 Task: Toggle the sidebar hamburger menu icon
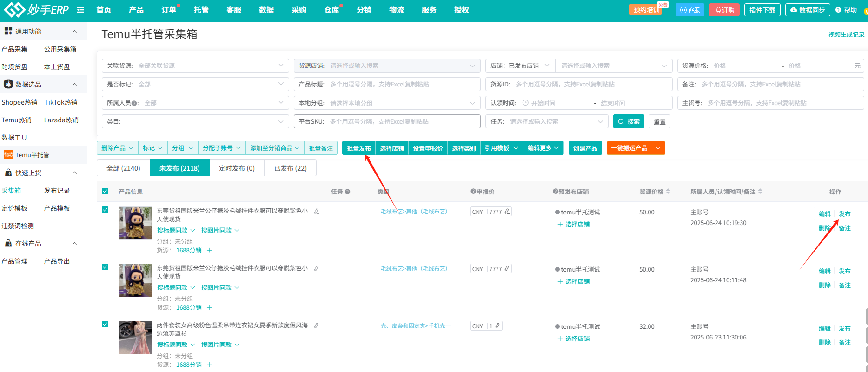pos(80,10)
